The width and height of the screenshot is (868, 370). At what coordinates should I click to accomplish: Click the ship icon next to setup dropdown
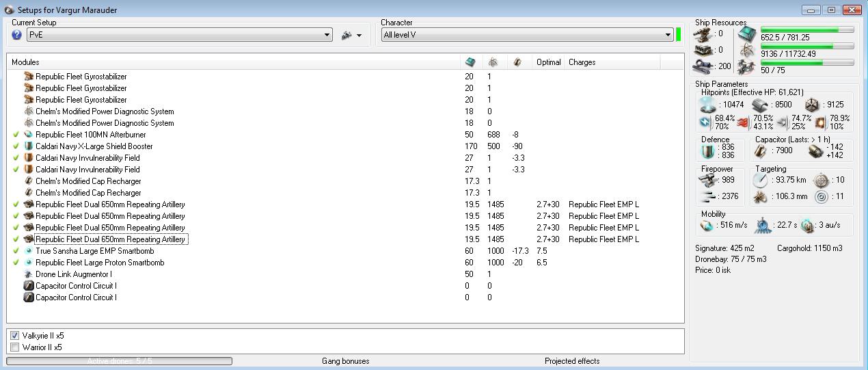(347, 35)
